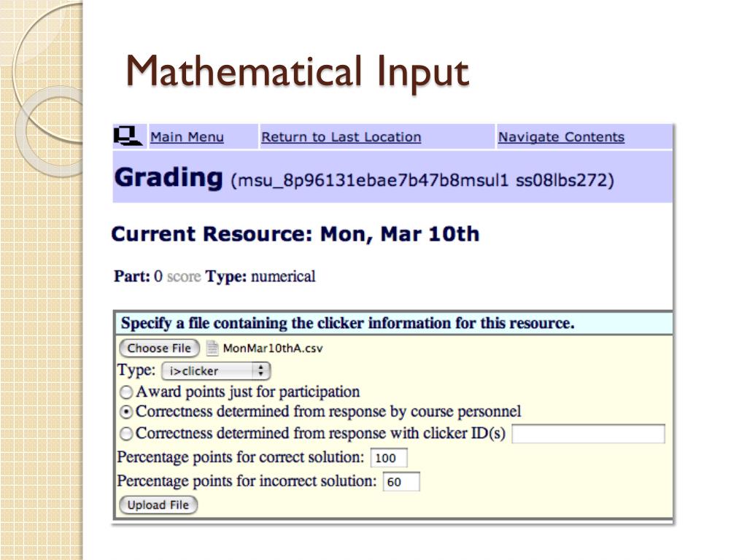Select Correctness determined with clicker ID(s) option

pyautogui.click(x=125, y=434)
